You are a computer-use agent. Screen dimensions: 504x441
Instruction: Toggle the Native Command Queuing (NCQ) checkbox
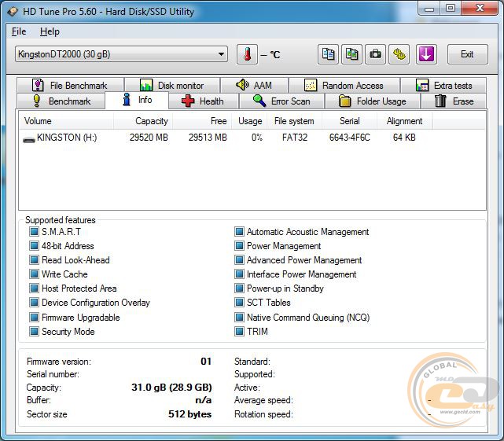point(239,318)
